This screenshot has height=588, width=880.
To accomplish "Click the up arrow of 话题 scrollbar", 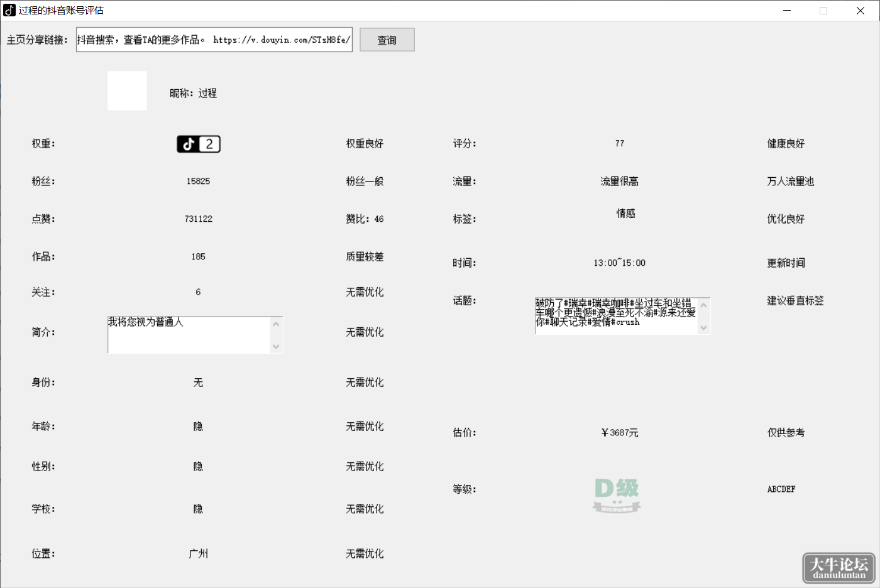I will coord(703,305).
